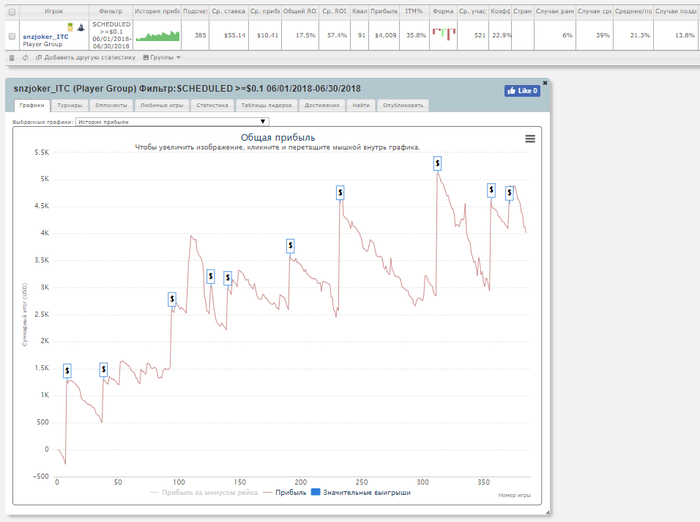Close the snzjoker_ITC details panel
Image resolution: width=700 pixels, height=522 pixels.
(x=545, y=83)
